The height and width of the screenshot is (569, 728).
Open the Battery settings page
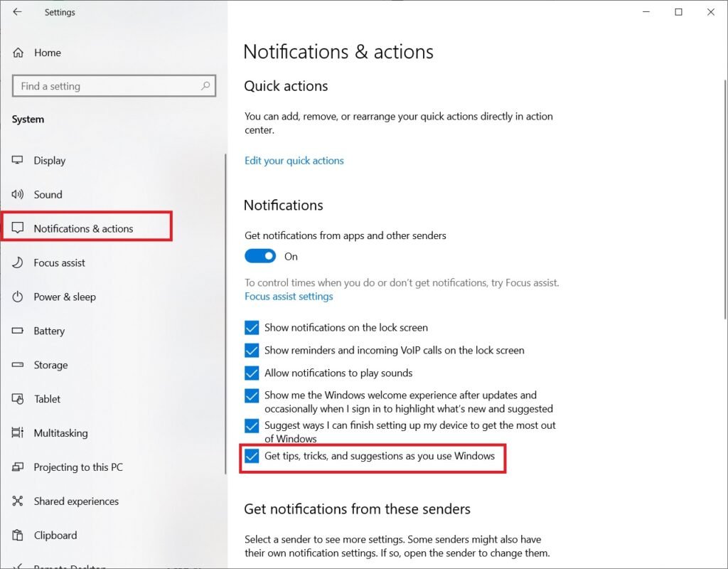[x=49, y=331]
